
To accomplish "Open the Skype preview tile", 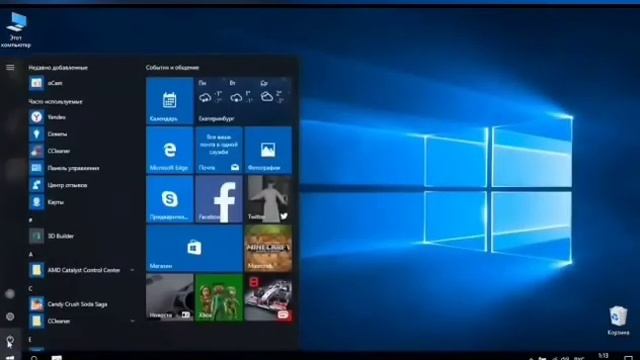I will pyautogui.click(x=170, y=199).
